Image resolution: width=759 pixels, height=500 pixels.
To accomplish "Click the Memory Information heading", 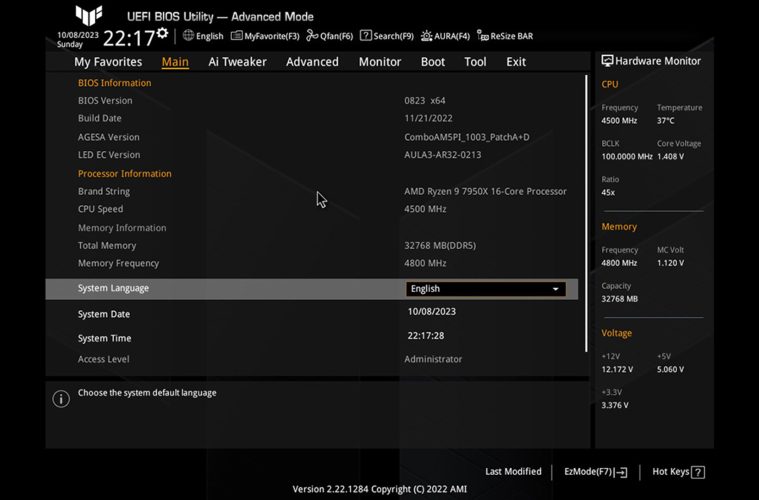I will (x=122, y=228).
